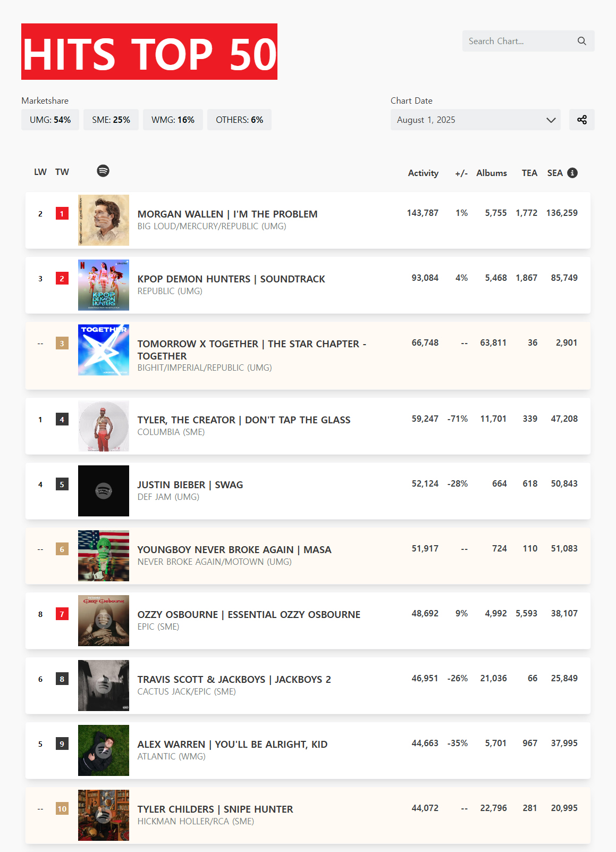
Task: Click Spotify overlay on Jackboys 2 cover
Action: (104, 686)
